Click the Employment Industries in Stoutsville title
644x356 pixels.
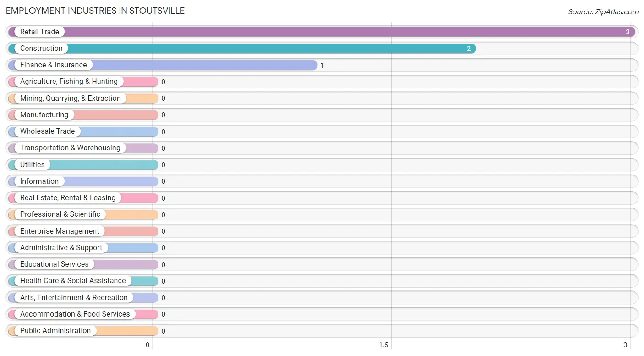pyautogui.click(x=95, y=11)
